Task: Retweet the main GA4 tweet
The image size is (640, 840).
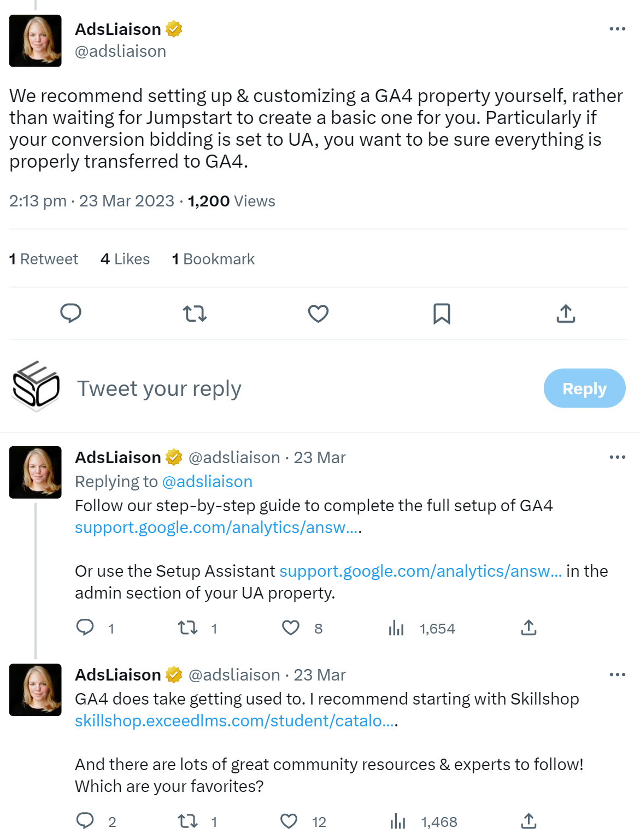Action: point(195,313)
